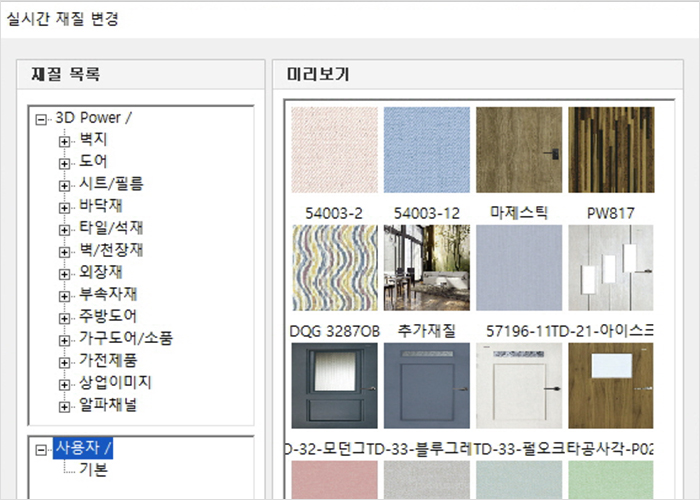Screen dimensions: 700x500
Task: Select the pink 54003-2 wallpaper thumbnail
Action: (x=335, y=150)
